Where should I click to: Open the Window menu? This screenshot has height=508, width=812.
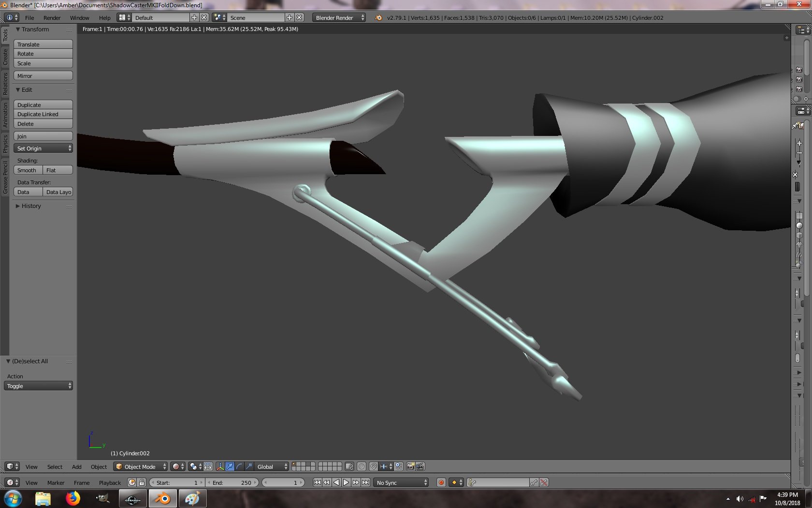[79, 18]
